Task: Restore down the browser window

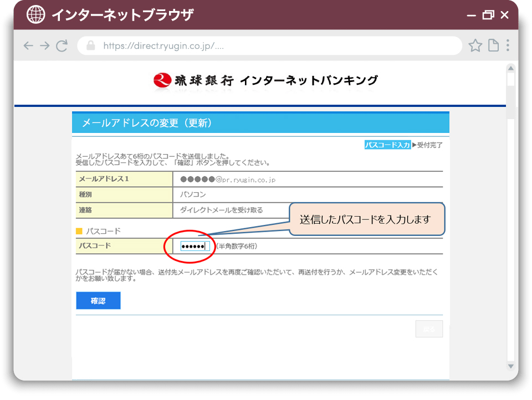Action: [x=488, y=15]
